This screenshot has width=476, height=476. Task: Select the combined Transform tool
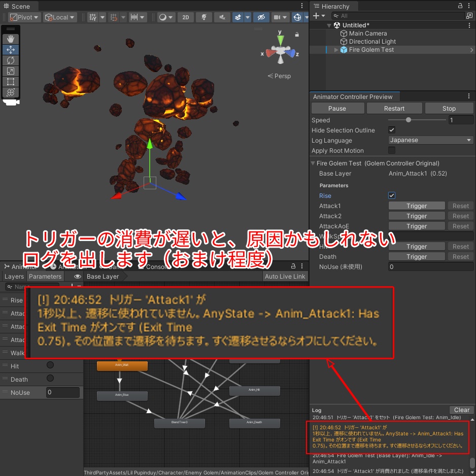(11, 92)
